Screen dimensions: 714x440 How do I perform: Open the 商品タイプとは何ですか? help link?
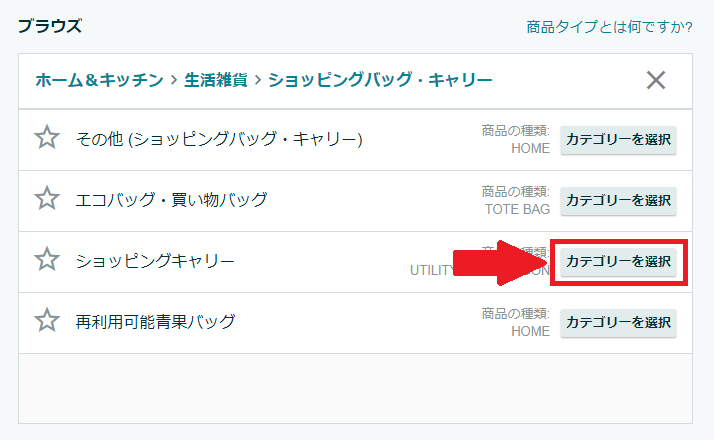[609, 27]
